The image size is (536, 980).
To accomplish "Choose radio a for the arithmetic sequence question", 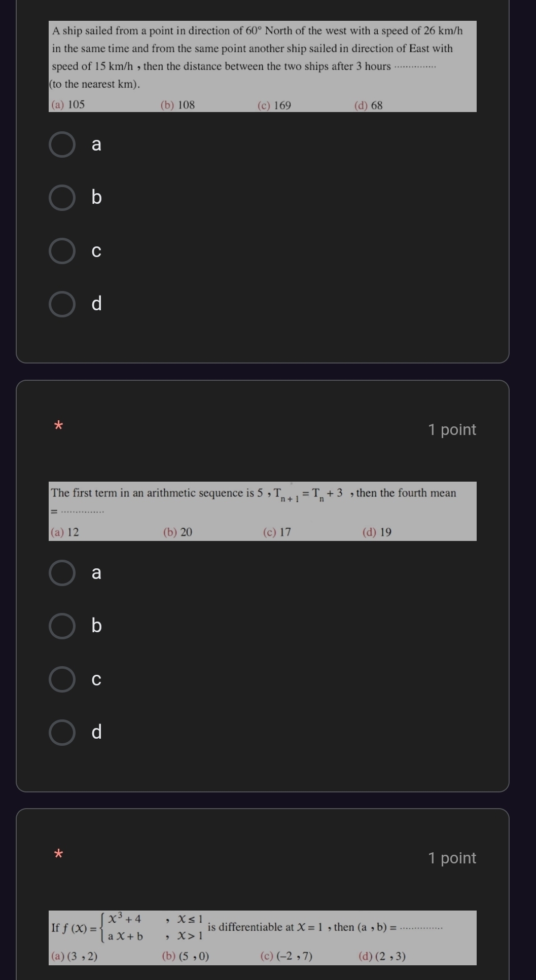I will (x=62, y=573).
